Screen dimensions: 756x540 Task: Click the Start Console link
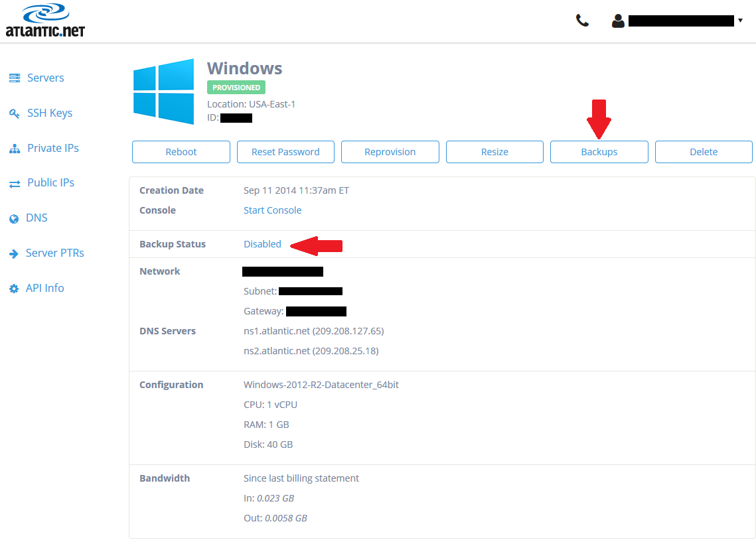(272, 210)
